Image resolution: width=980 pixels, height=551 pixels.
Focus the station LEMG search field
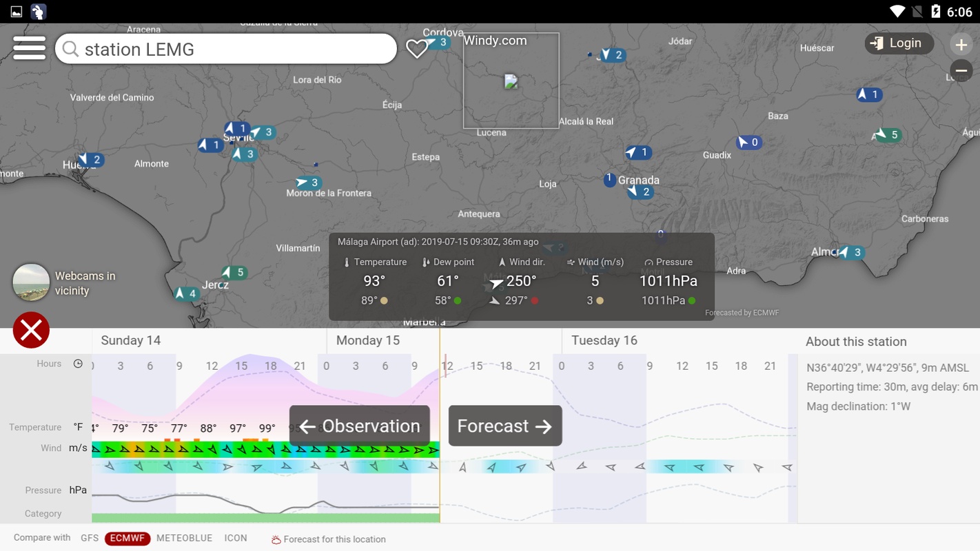pos(226,49)
